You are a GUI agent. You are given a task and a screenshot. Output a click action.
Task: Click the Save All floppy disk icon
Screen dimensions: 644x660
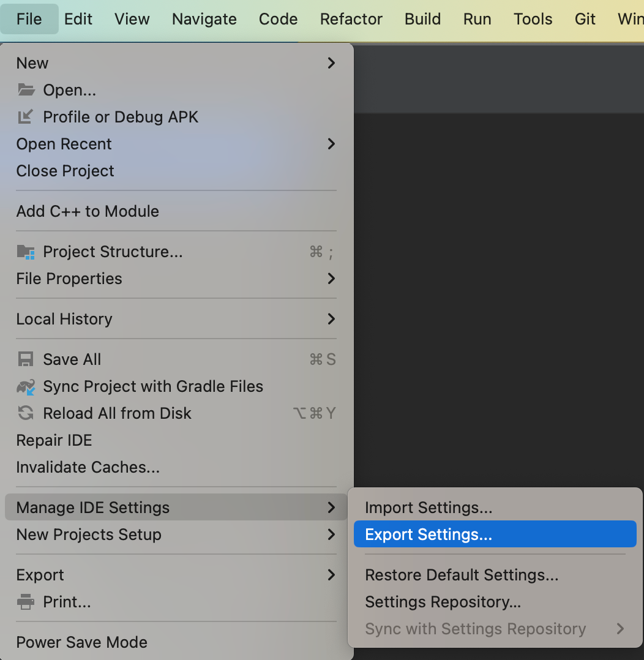coord(26,359)
